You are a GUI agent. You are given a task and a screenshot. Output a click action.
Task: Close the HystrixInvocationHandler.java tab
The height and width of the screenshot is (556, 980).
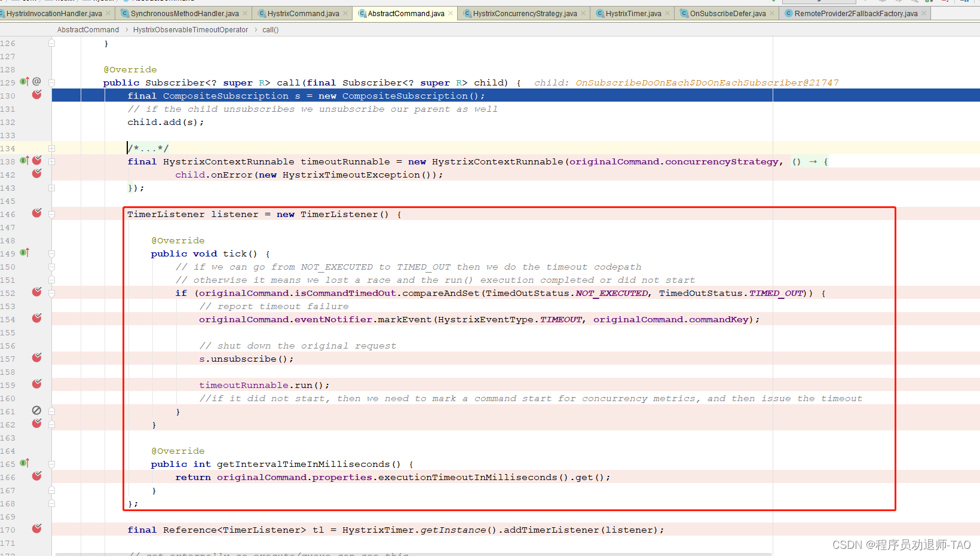[108, 13]
